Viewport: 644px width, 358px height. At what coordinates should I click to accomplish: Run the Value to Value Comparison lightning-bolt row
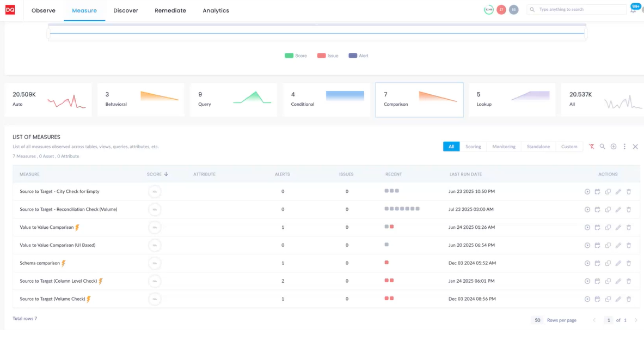pyautogui.click(x=587, y=227)
